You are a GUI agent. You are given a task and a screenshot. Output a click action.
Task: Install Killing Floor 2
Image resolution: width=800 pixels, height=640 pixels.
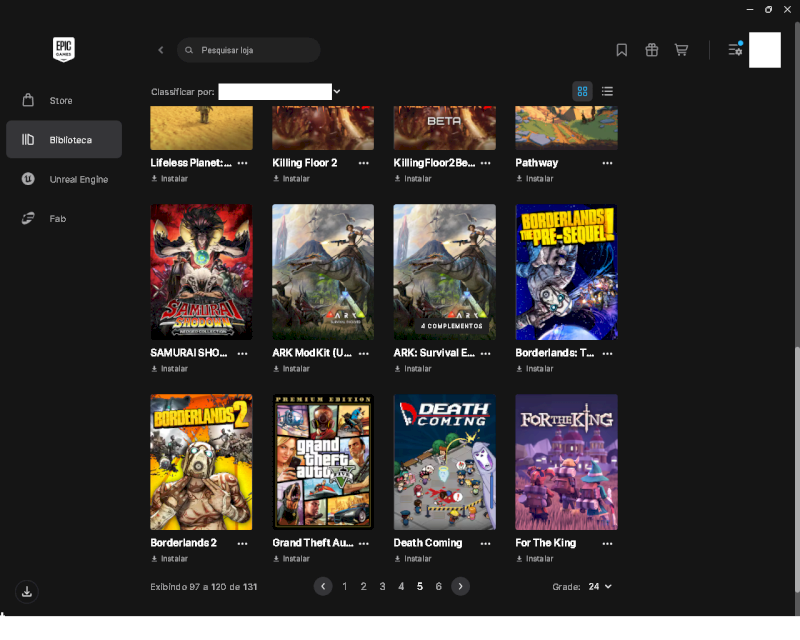(x=291, y=179)
